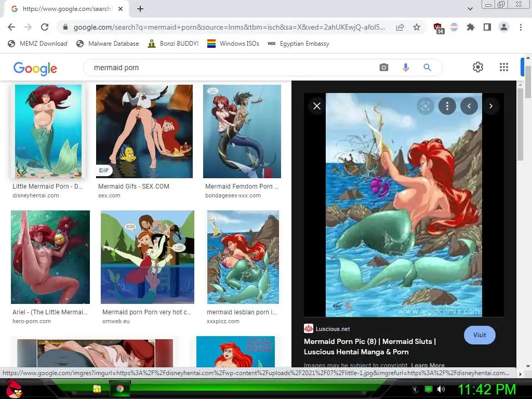
Task: Open the Chrome three-dot menu
Action: [x=521, y=27]
